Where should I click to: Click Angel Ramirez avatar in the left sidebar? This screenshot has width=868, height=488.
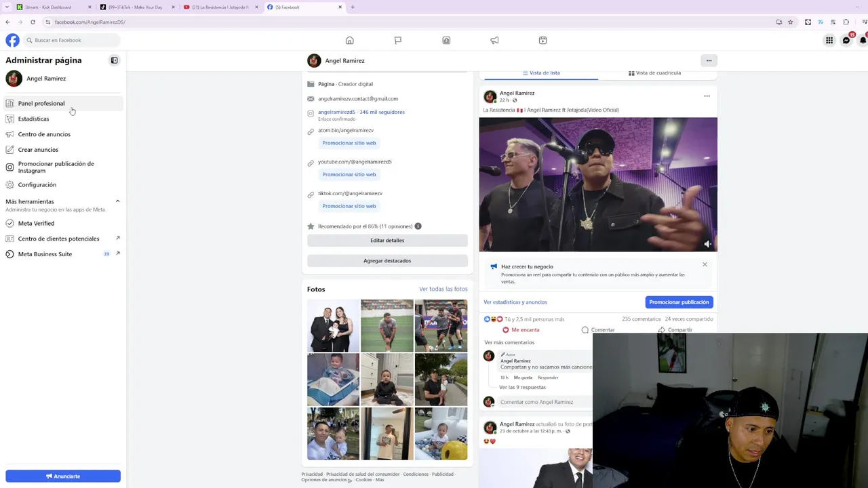tap(14, 79)
